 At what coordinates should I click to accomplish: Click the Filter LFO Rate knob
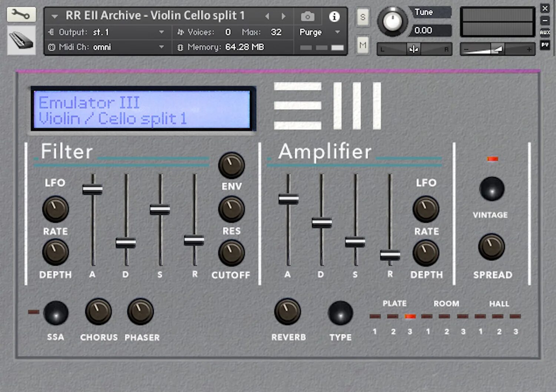[56, 209]
